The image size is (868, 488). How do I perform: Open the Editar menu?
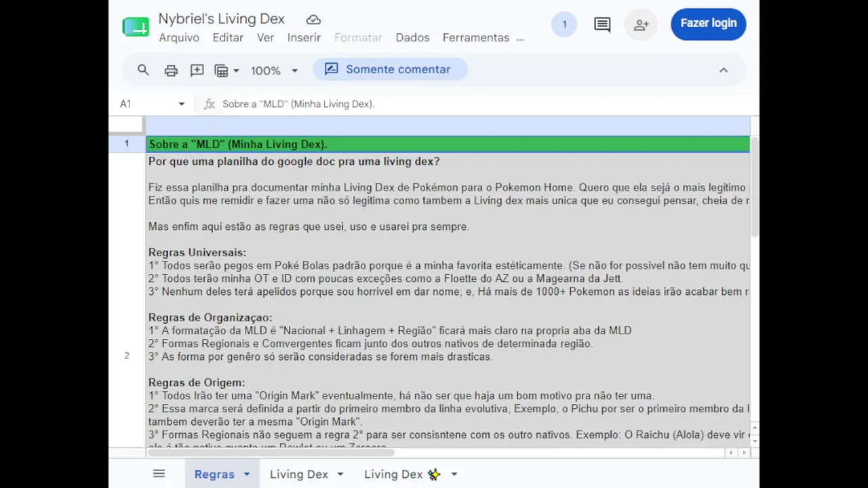[x=228, y=38]
